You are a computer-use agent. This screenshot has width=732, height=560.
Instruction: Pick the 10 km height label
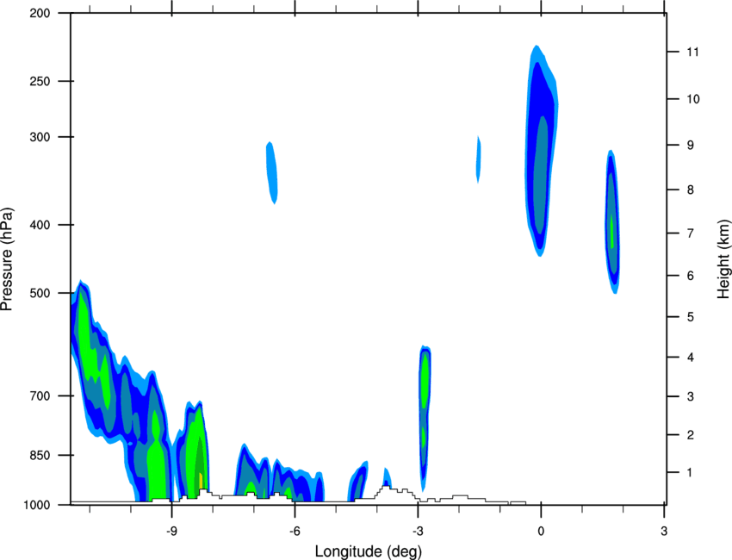[692, 99]
